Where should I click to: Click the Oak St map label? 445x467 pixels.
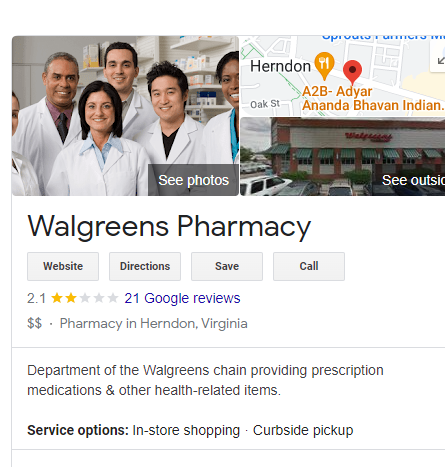tap(265, 104)
